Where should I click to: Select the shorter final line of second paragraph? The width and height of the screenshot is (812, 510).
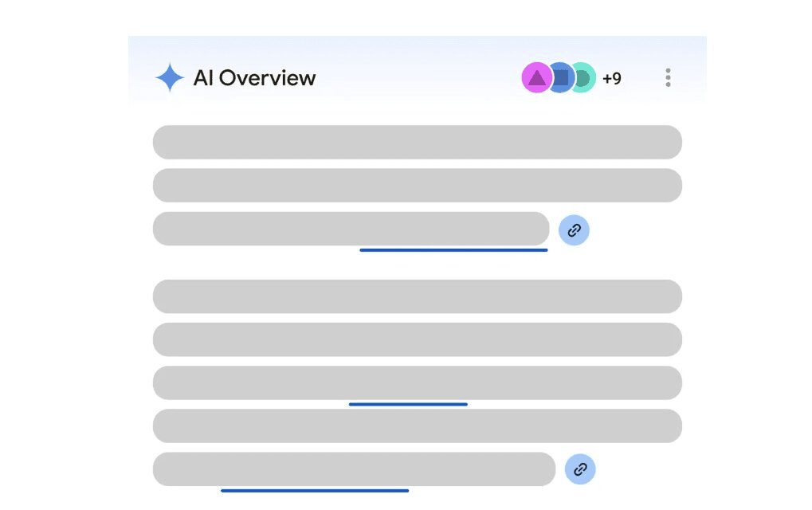pos(355,469)
